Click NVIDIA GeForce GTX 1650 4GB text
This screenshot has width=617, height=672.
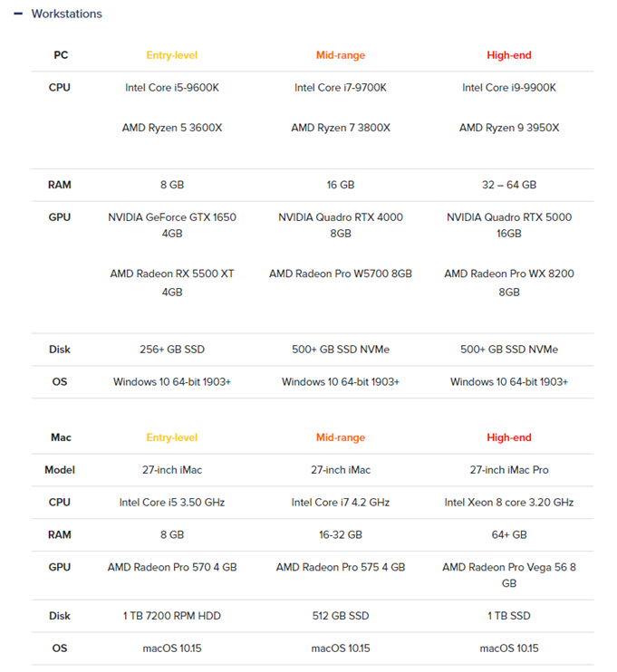[172, 225]
